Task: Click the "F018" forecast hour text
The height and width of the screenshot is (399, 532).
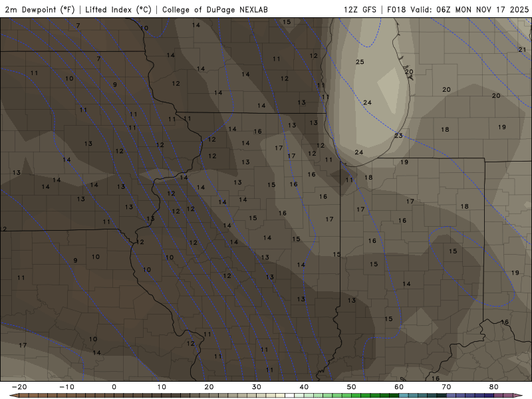Action: (396, 9)
